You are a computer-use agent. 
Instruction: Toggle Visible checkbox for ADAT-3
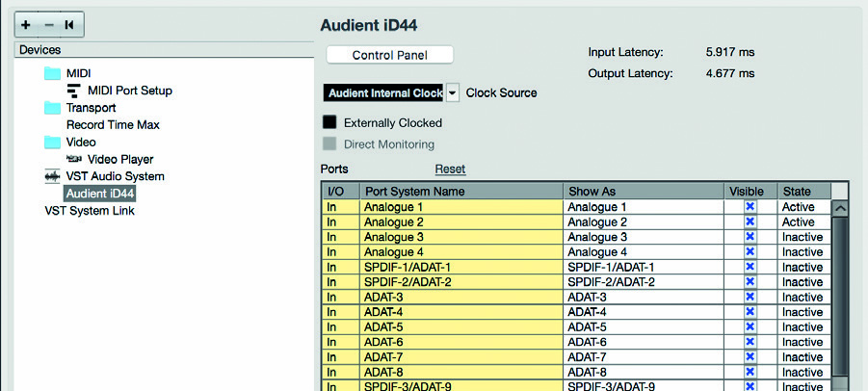point(750,297)
